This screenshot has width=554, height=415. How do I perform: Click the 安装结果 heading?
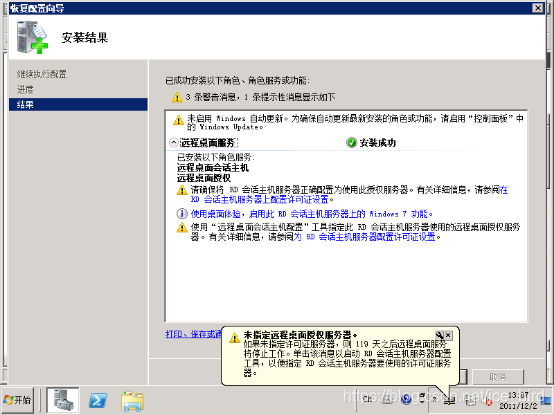click(x=85, y=37)
